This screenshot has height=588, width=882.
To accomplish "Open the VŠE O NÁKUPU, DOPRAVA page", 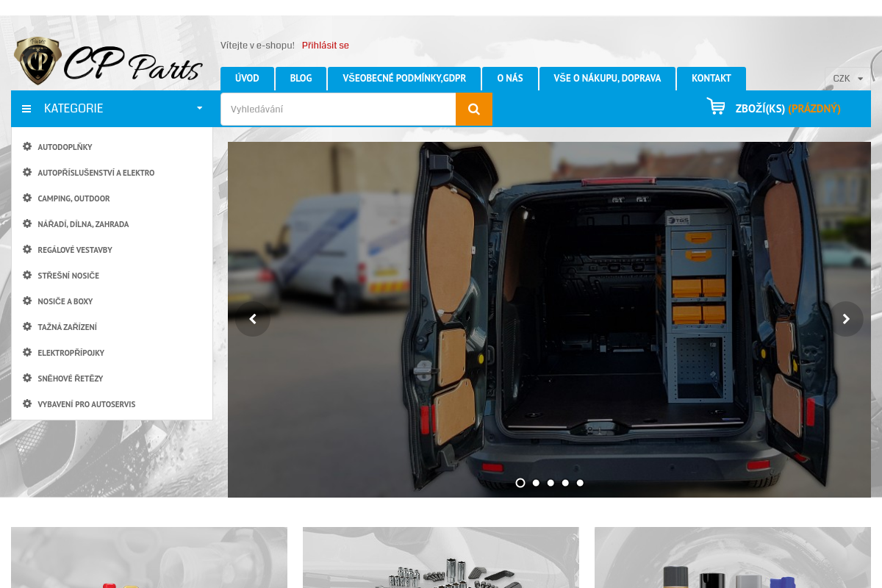I will point(607,78).
